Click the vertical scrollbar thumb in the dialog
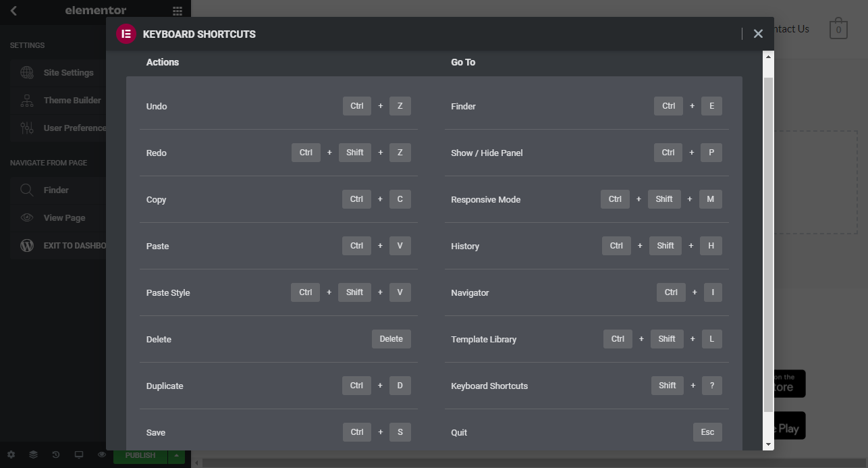This screenshot has width=868, height=468. (x=768, y=244)
